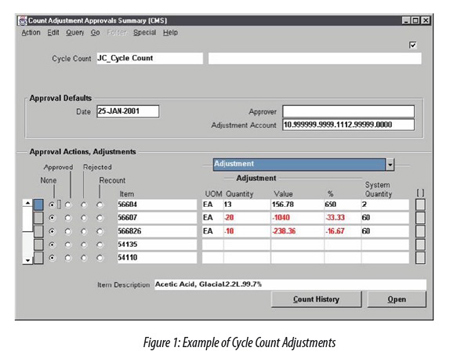Click percentage cell -33.33
This screenshot has height=362, width=450.
point(343,218)
